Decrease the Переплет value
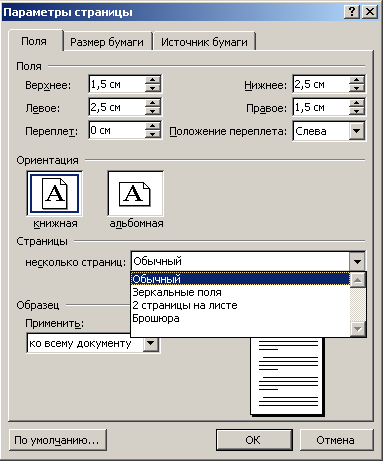The image size is (384, 461). [153, 134]
